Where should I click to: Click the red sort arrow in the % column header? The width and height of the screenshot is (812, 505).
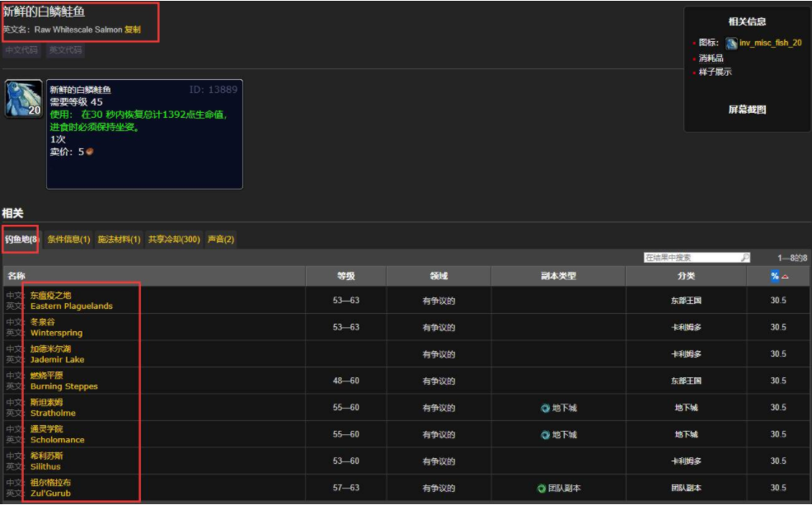coord(785,276)
